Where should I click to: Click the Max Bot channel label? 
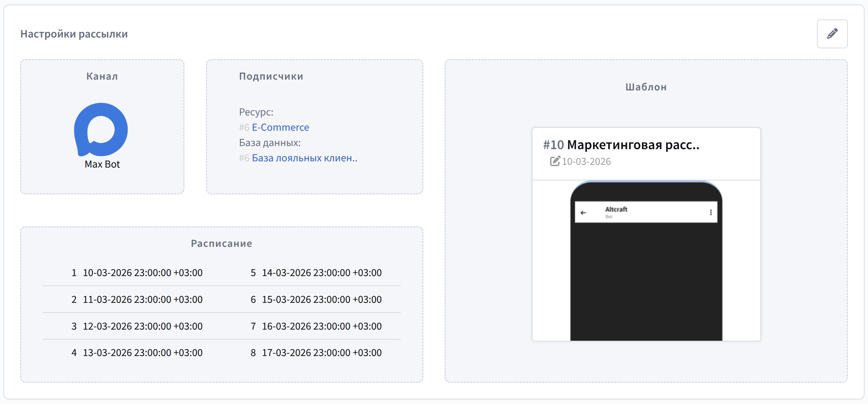tap(102, 164)
